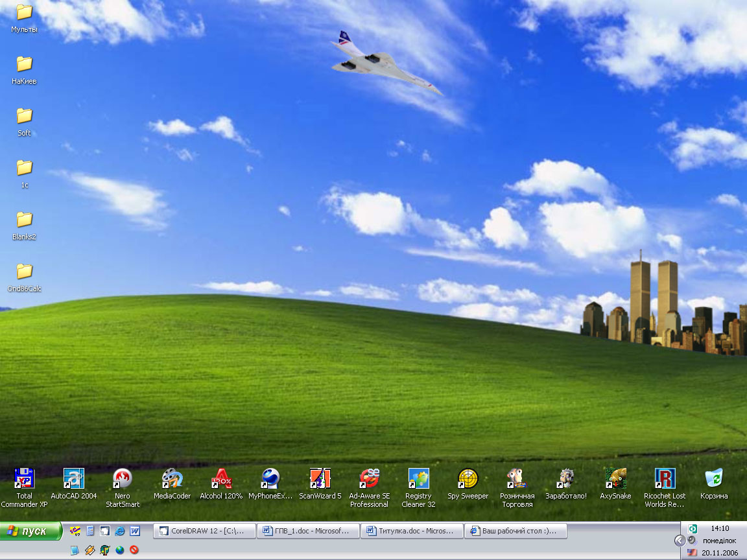Select the AutoCAD 2004 shortcut

coord(74,484)
